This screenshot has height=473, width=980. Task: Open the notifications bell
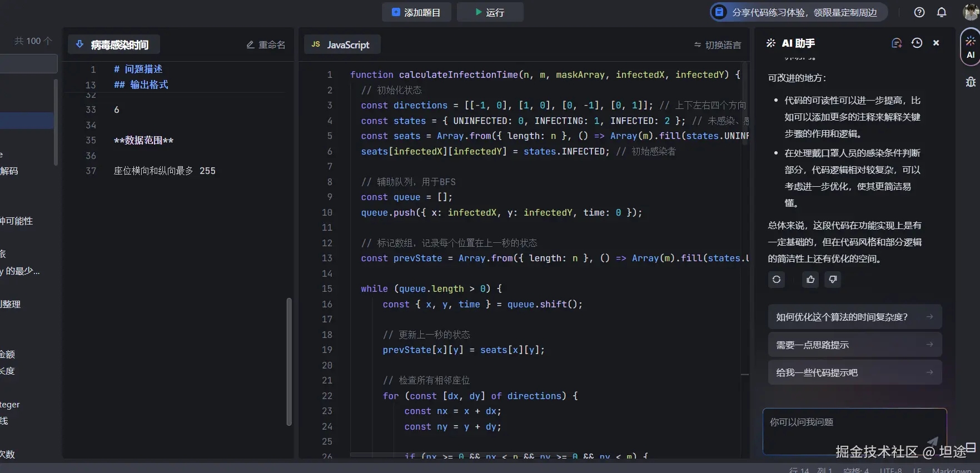coord(942,12)
